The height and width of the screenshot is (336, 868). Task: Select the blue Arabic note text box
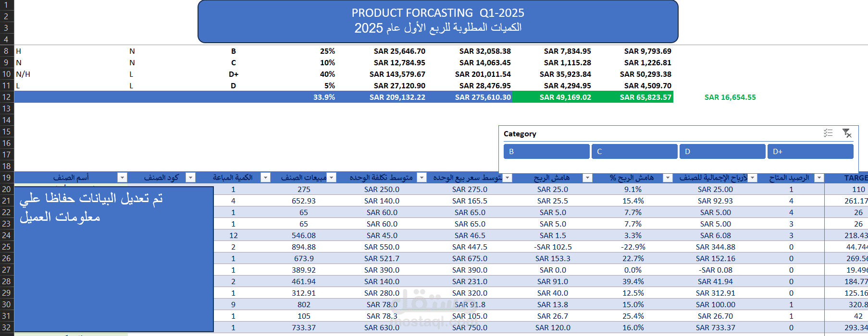point(114,259)
